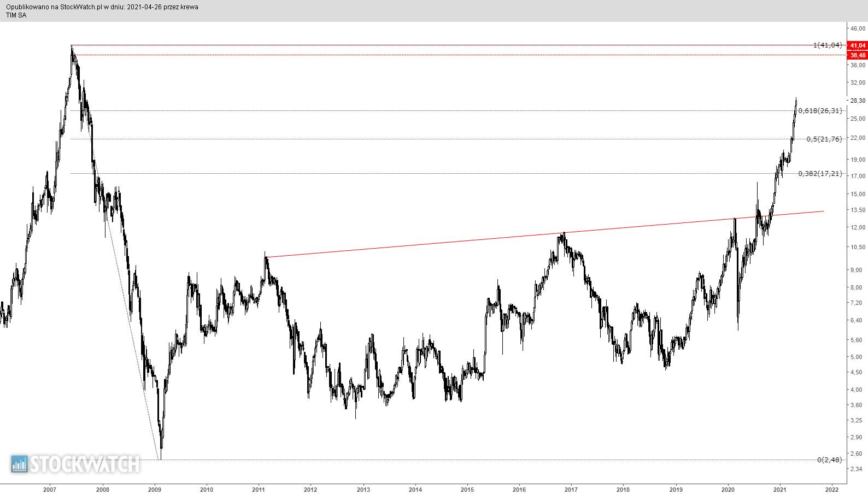Click the 2020 year axis label
Image resolution: width=868 pixels, height=494 pixels.
[x=728, y=490]
